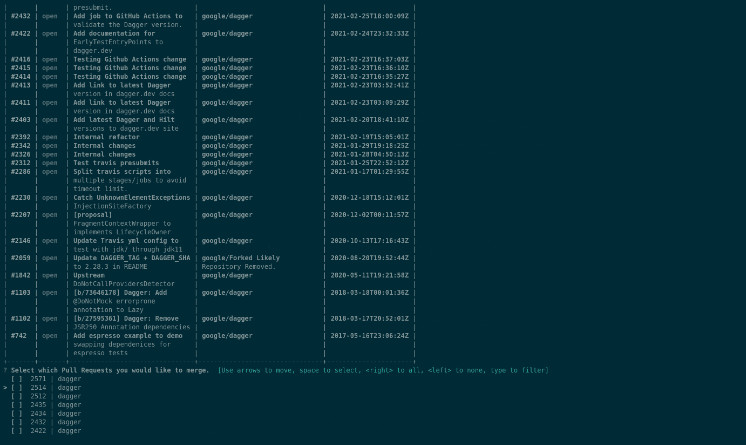Screen dimensions: 746x445
Task: Click the '[b/27595361] Dagger: Remove' title
Action: pyautogui.click(x=126, y=318)
